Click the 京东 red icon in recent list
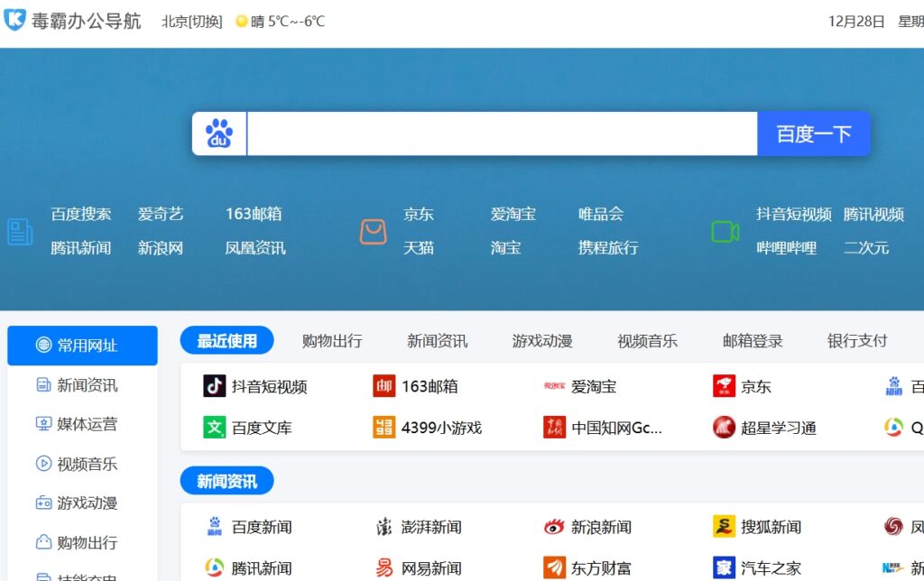 [724, 386]
